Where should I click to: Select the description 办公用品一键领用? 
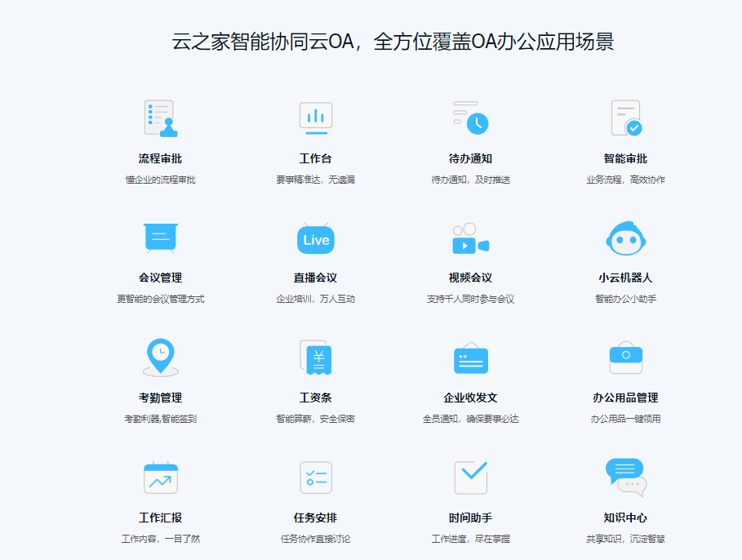click(625, 419)
